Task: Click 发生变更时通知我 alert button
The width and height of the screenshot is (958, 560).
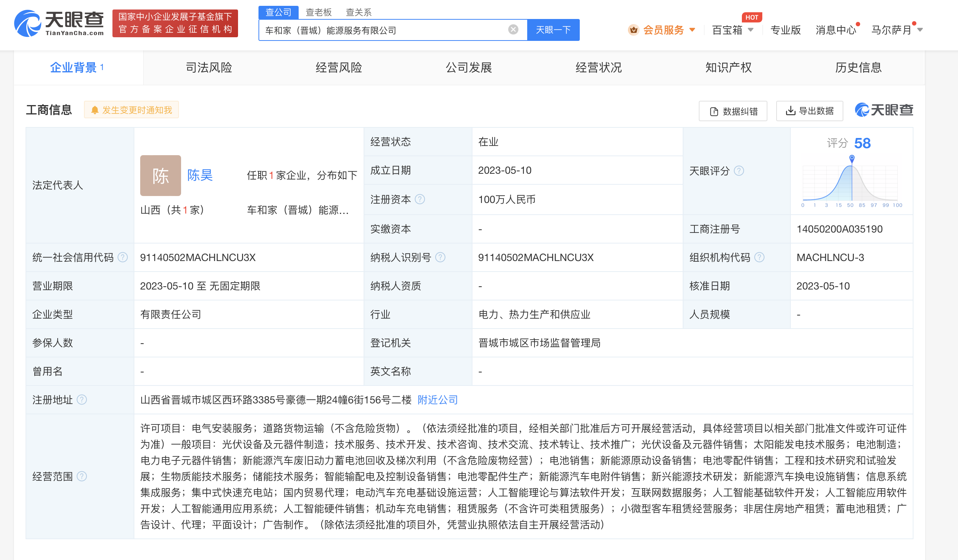Action: click(x=131, y=110)
